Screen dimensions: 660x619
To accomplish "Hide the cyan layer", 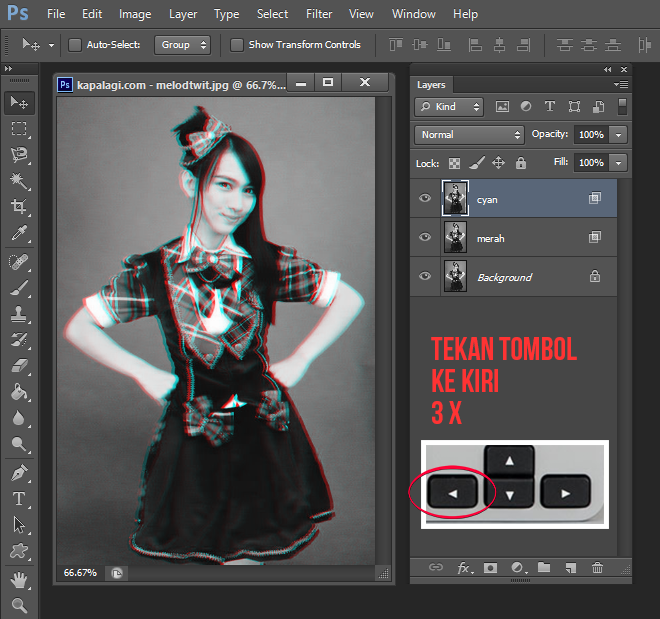I will tap(425, 199).
